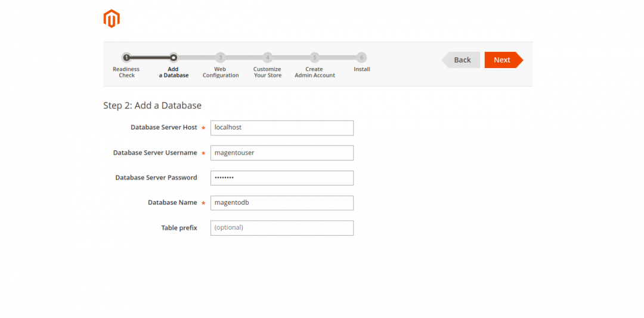Viewport: 644px width, 318px height.
Task: Click the step 6 numbered circle
Action: pos(361,58)
